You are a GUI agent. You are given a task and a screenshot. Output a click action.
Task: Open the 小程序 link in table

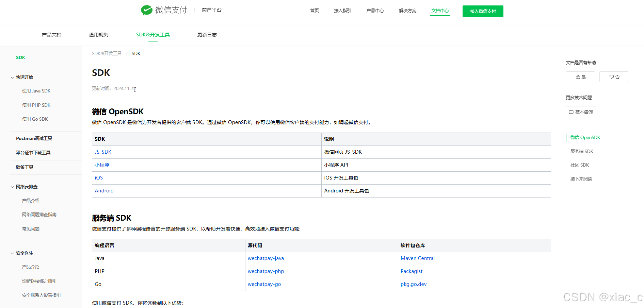(102, 165)
